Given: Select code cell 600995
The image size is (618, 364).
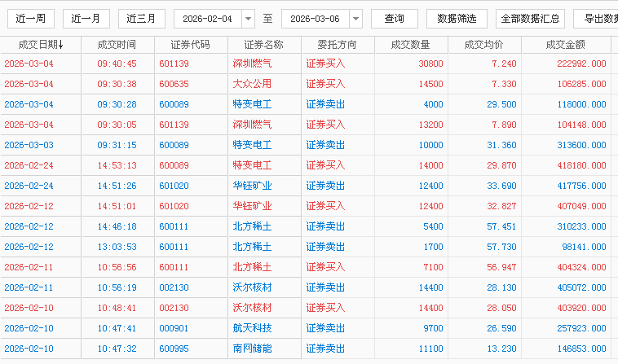Looking at the screenshot, I should (x=174, y=349).
